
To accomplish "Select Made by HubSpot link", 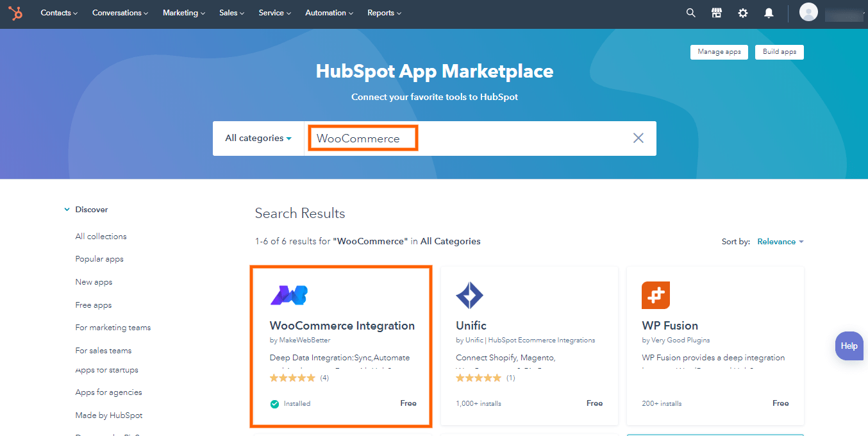I will 109,415.
